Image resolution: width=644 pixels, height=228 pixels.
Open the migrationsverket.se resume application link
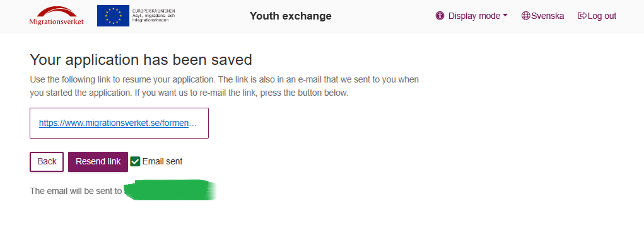click(x=118, y=123)
